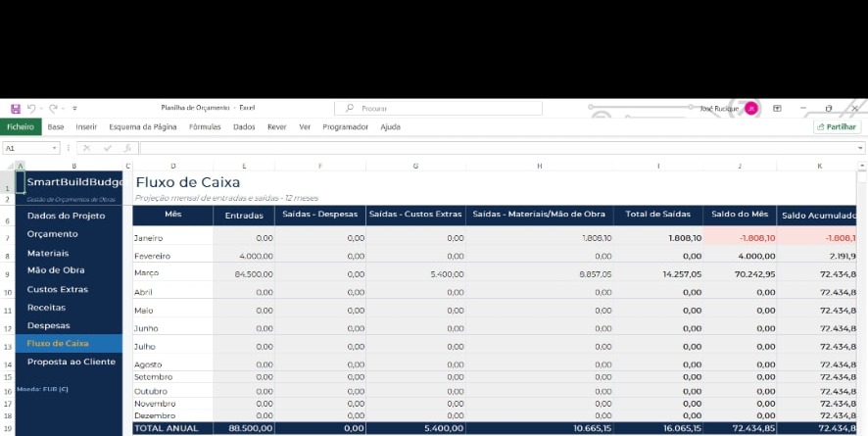868x436 pixels.
Task: Open the Ribbon Display Options icon
Action: pyautogui.click(x=777, y=109)
